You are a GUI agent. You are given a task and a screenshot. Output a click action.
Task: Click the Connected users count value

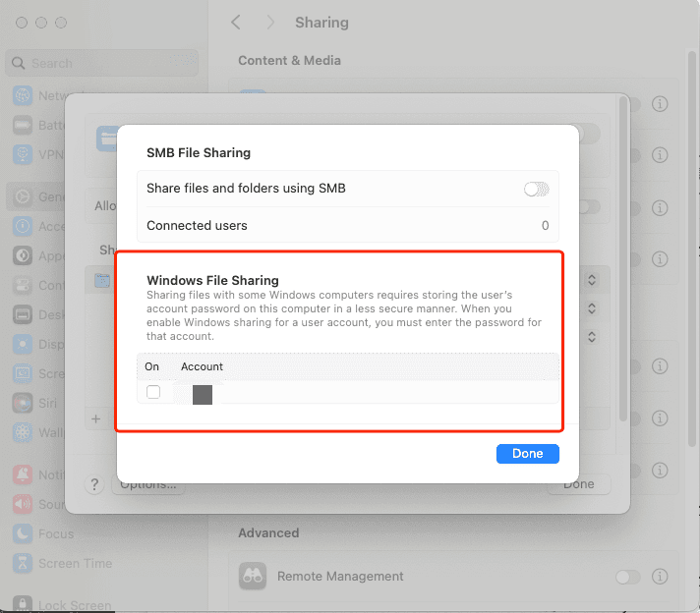545,225
